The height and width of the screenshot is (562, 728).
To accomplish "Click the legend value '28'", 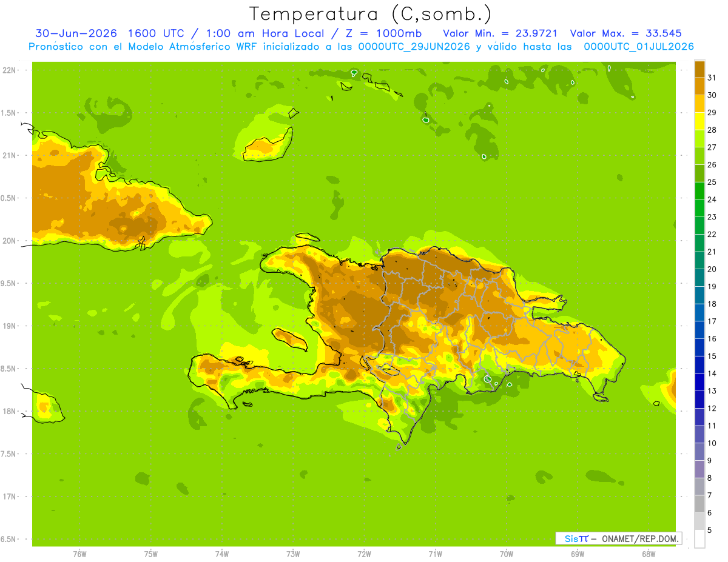I will (x=712, y=130).
